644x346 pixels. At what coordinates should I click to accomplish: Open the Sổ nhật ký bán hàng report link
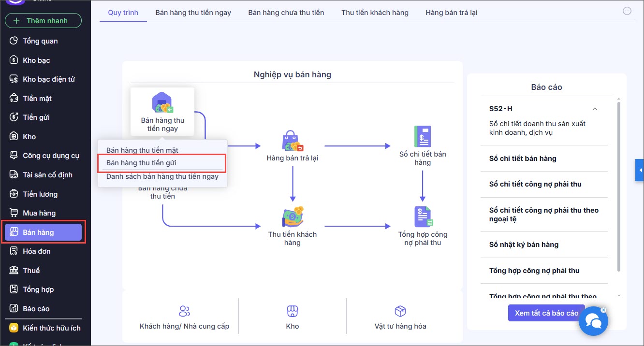(x=524, y=245)
